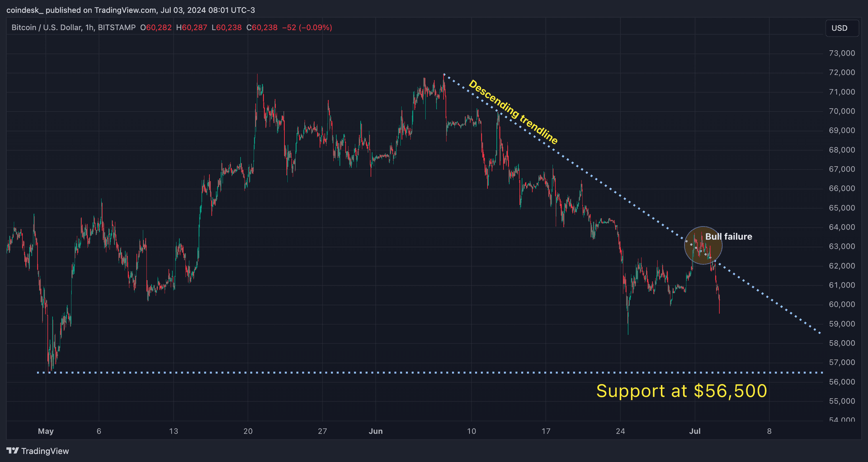
Task: Click the coindesk_ published header text
Action: pyautogui.click(x=131, y=10)
